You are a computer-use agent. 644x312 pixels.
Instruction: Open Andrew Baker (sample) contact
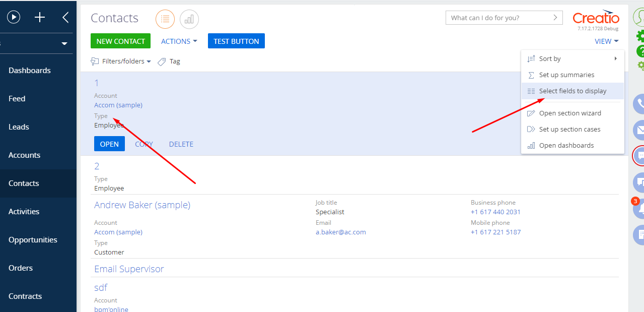[142, 205]
